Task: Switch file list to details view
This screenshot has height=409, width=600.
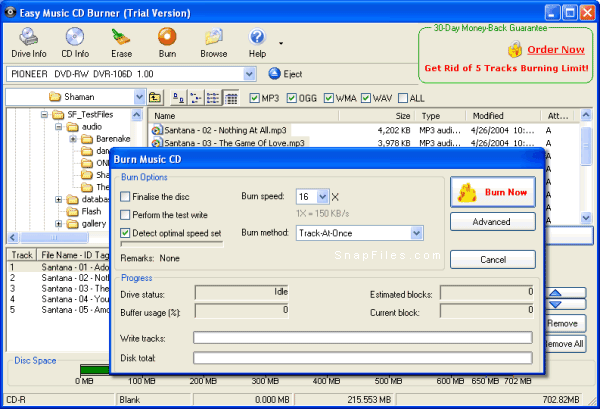Action: click(231, 98)
